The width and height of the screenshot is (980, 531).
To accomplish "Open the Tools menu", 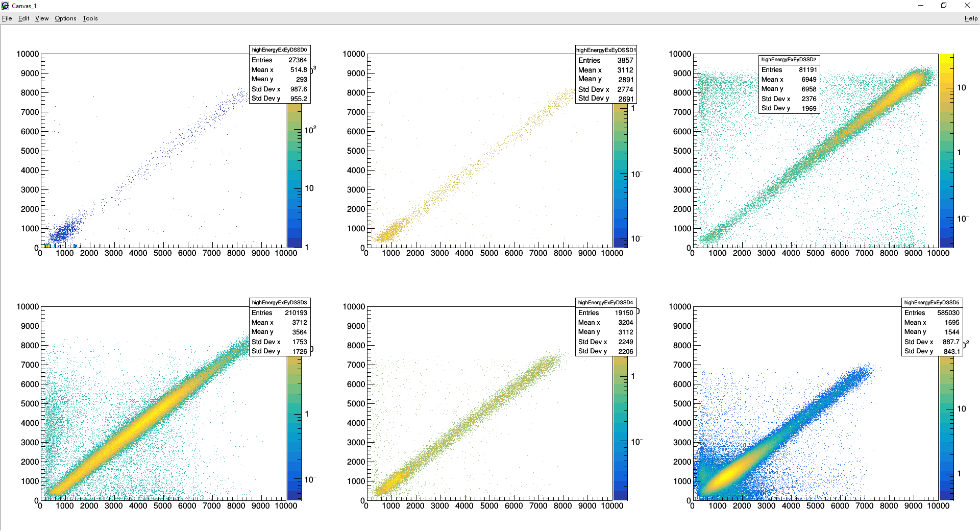I will pos(90,18).
